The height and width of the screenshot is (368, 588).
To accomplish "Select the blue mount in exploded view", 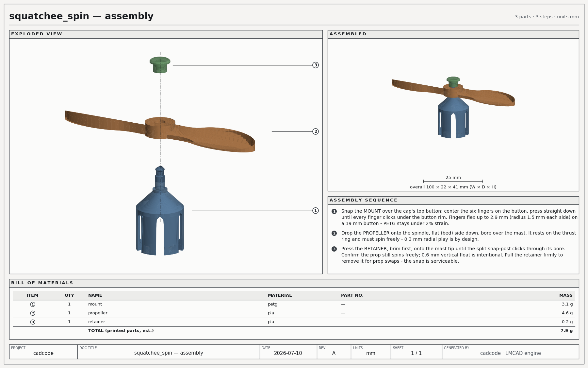I will pos(160,211).
